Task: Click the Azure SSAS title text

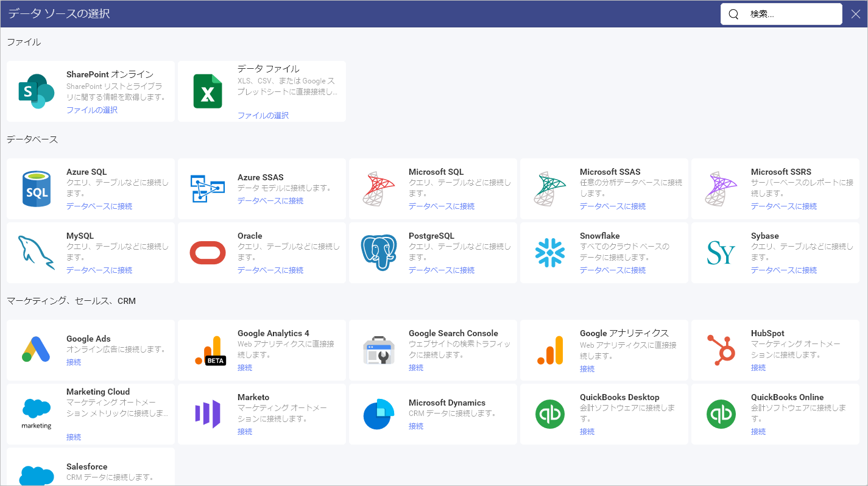Action: coord(261,178)
